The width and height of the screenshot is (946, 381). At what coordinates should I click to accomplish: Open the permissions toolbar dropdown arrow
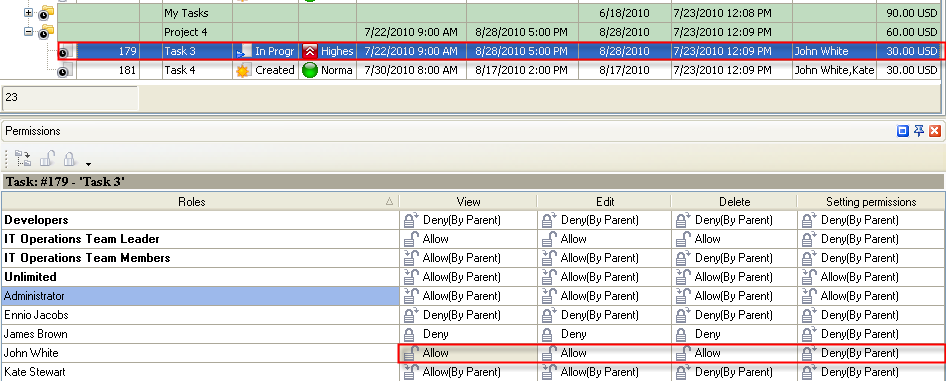(x=89, y=163)
